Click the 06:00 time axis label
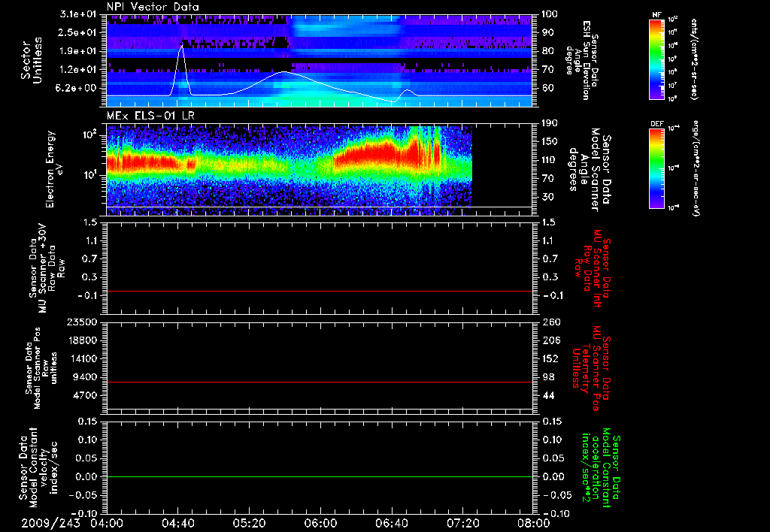This screenshot has width=770, height=532. 320,523
